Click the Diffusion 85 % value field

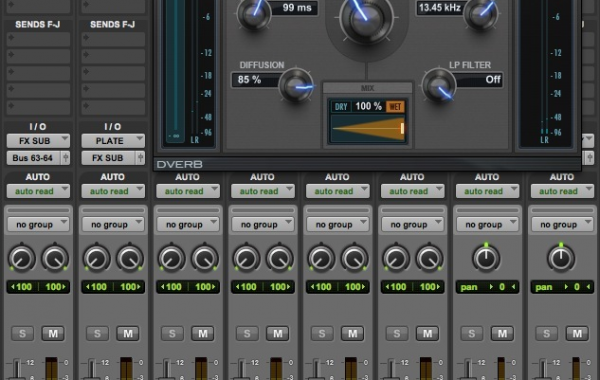tap(256, 80)
